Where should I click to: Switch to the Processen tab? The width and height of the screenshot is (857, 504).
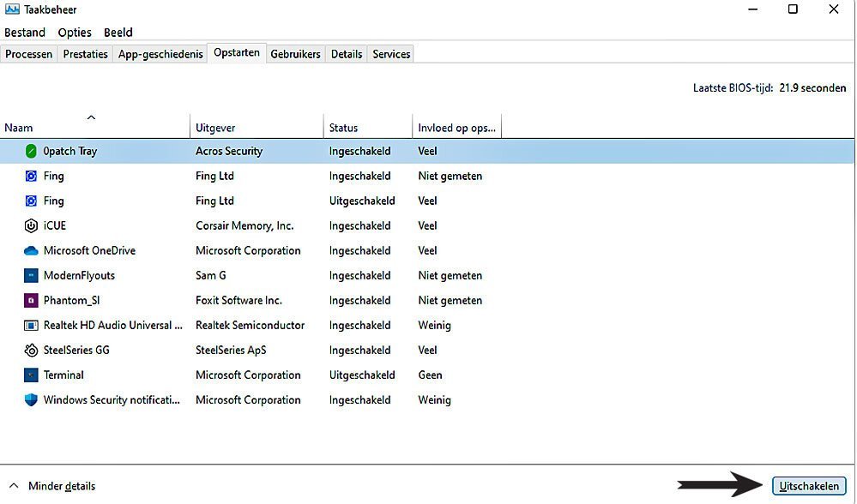click(x=29, y=54)
